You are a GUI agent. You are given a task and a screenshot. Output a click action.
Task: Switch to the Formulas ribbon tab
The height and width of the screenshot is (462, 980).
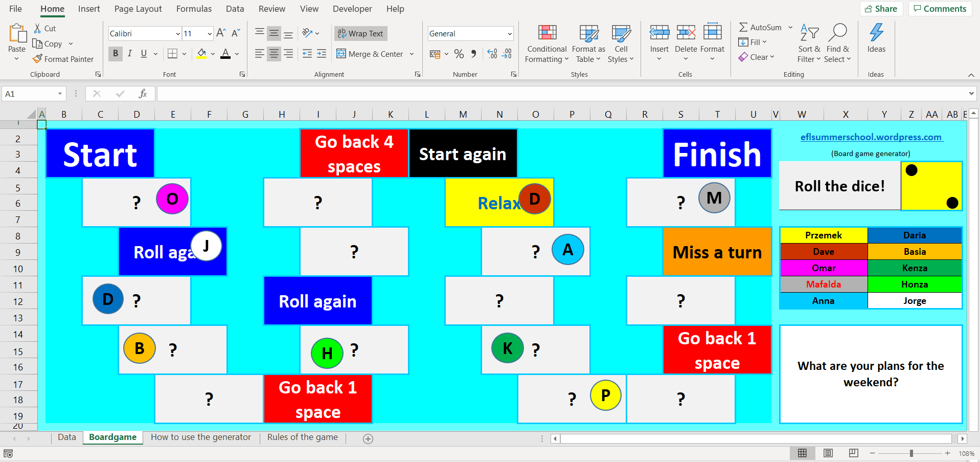[x=194, y=9]
